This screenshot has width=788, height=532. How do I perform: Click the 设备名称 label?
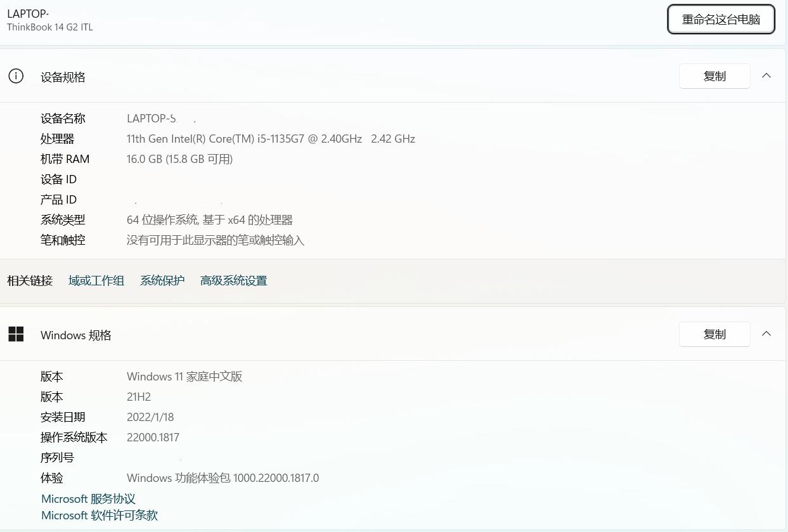[x=63, y=119]
